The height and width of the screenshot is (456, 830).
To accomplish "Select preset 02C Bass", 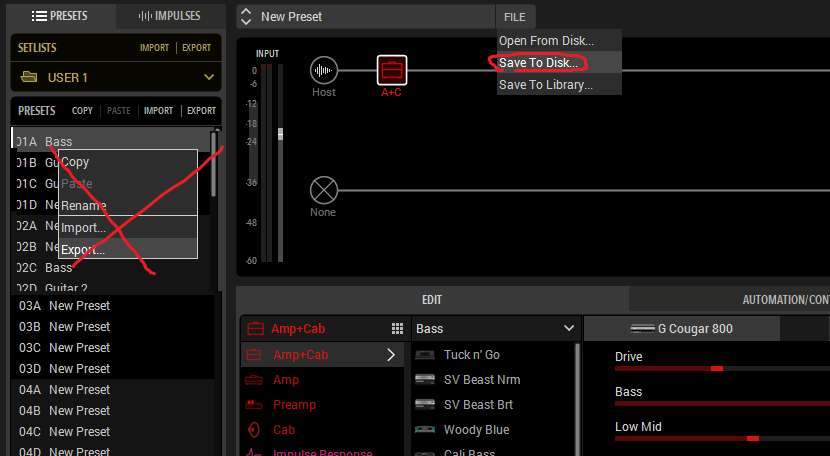I will pyautogui.click(x=110, y=267).
